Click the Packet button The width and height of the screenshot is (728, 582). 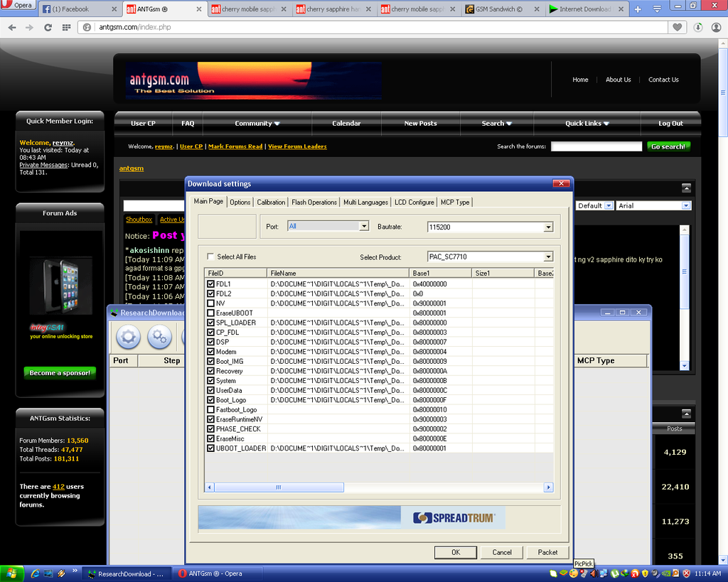[x=547, y=552]
